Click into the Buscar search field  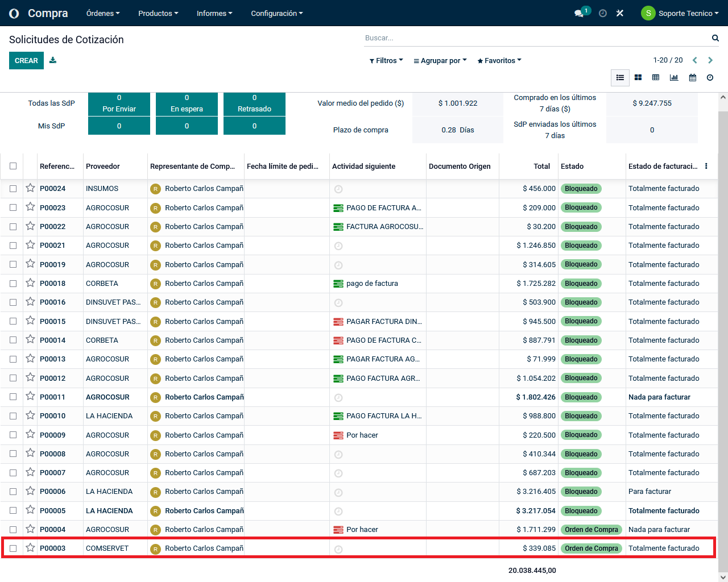pos(535,38)
